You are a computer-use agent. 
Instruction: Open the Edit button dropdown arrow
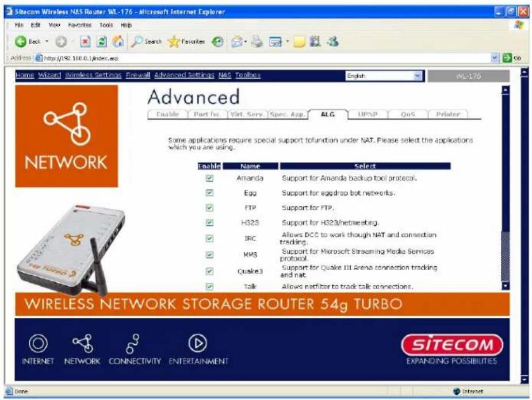point(288,42)
